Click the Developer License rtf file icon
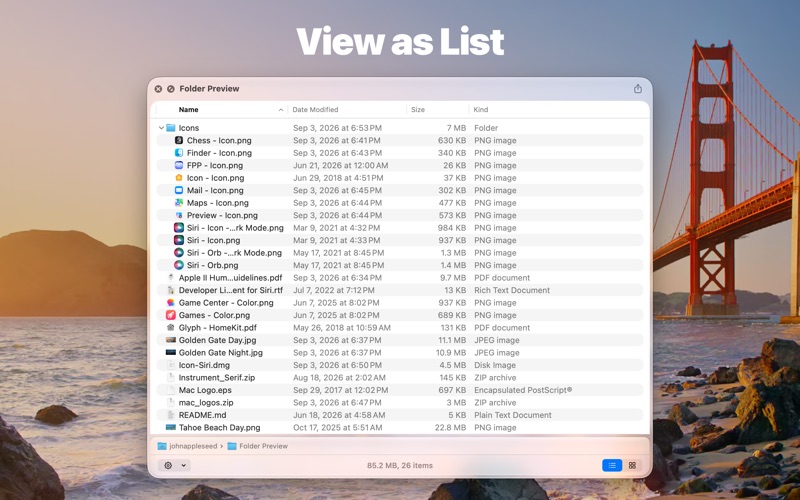800x500 pixels. coord(171,290)
